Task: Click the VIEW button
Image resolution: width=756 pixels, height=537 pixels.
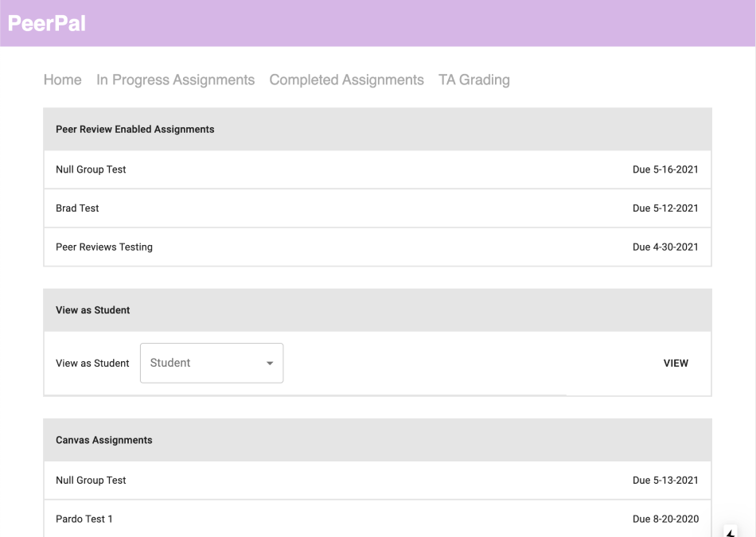Action: (x=676, y=363)
